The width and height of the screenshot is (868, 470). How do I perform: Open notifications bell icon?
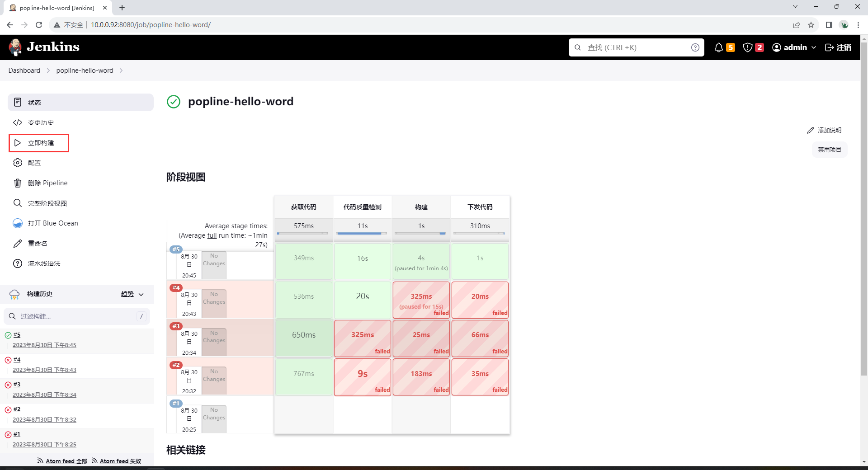point(718,47)
